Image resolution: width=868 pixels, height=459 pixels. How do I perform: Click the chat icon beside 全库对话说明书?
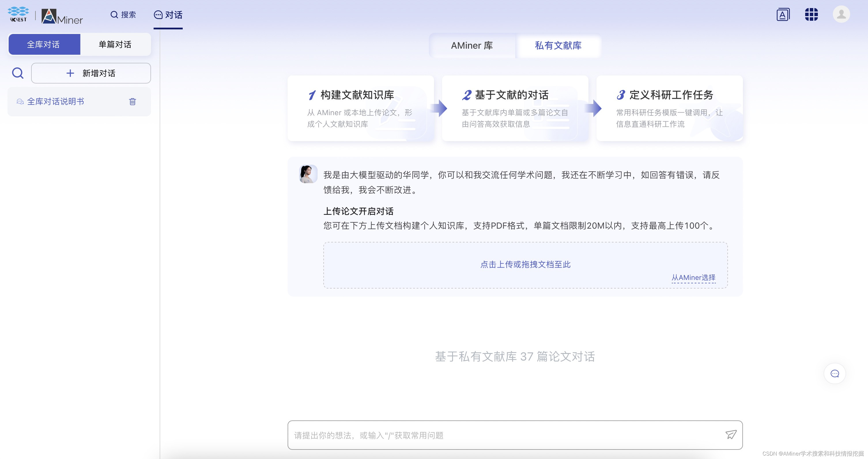pyautogui.click(x=20, y=101)
